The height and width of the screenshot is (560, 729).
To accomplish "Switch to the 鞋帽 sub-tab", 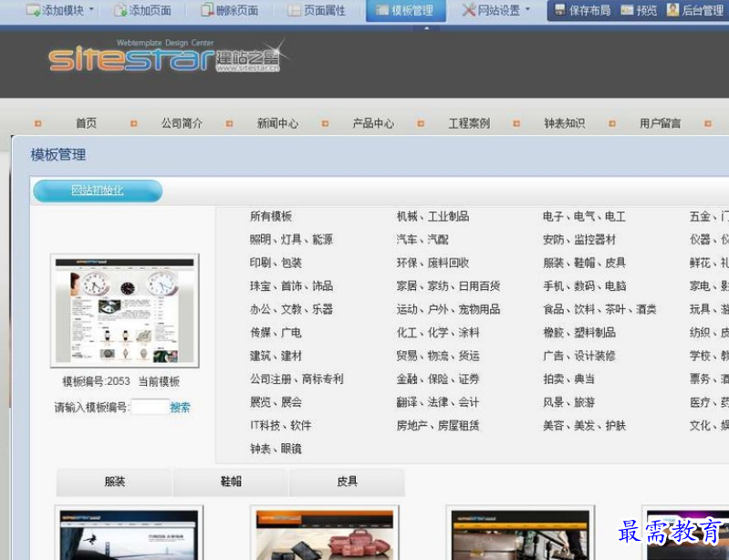I will (x=231, y=482).
